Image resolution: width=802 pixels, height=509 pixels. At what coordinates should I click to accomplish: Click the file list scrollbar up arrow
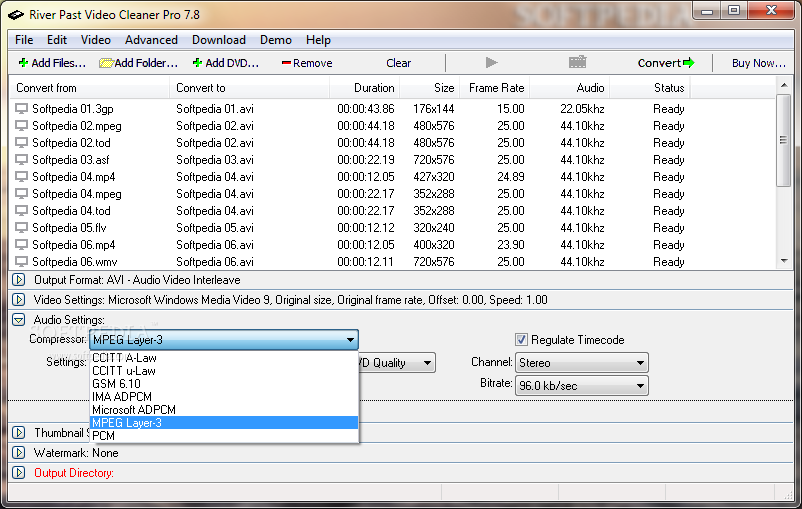point(784,85)
